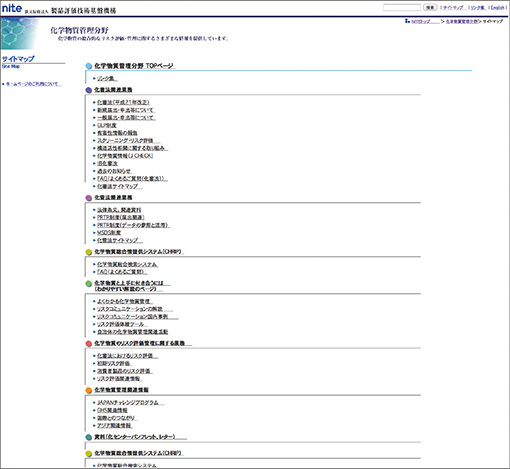The height and width of the screenshot is (469, 510).
Task: Click the 検索 search button
Action: coord(430,7)
